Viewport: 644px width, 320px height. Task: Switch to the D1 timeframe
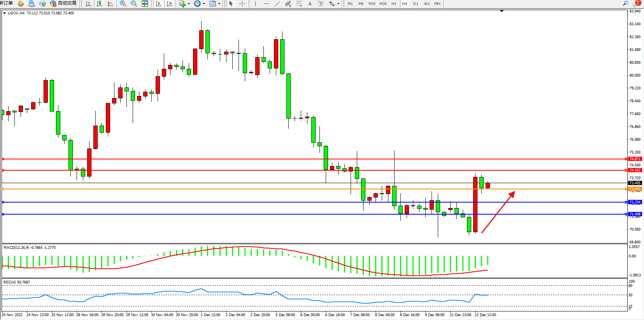(416, 3)
